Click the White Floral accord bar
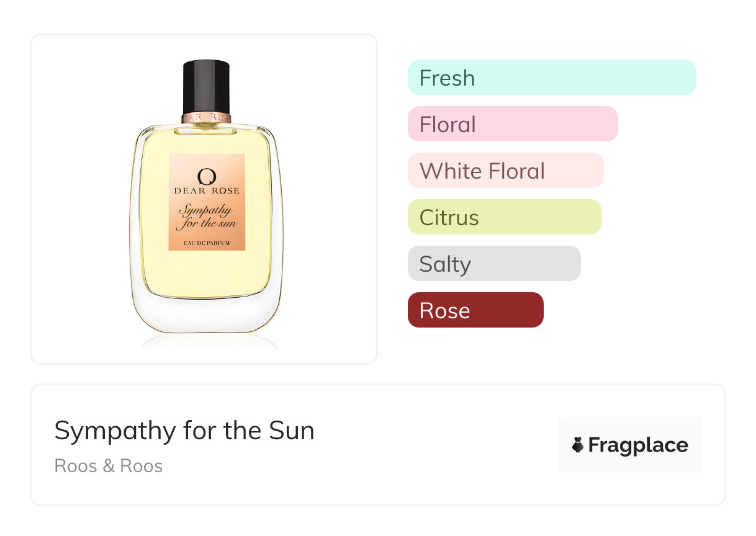 pos(505,171)
